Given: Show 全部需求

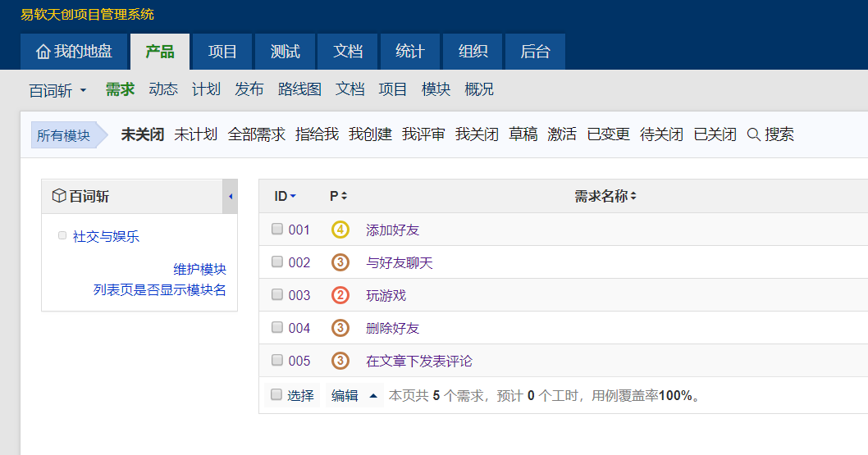Looking at the screenshot, I should point(256,134).
